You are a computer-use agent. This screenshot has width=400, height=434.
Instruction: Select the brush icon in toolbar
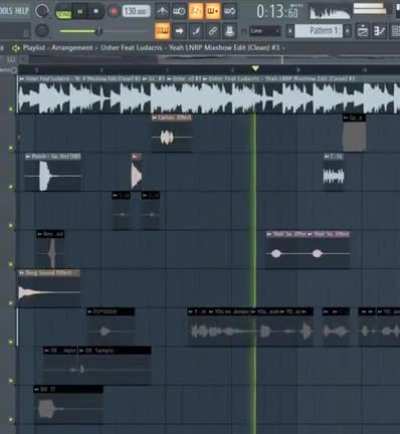(196, 31)
